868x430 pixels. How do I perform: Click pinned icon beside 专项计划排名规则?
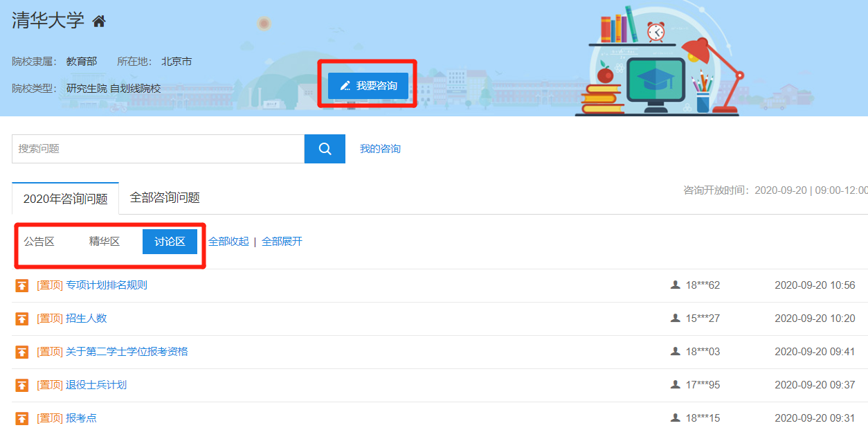coord(22,285)
